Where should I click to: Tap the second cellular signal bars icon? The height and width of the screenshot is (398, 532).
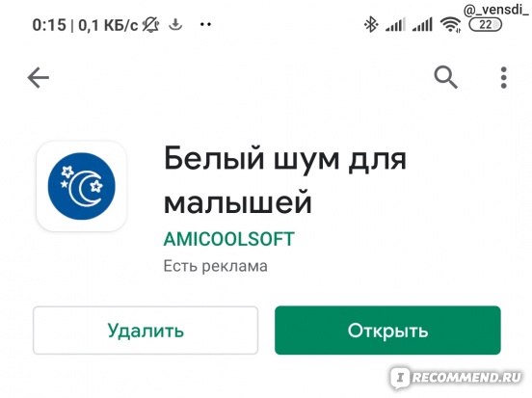(x=422, y=25)
